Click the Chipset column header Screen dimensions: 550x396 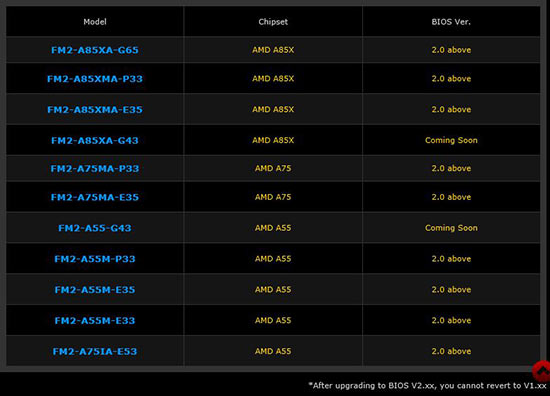click(x=273, y=22)
